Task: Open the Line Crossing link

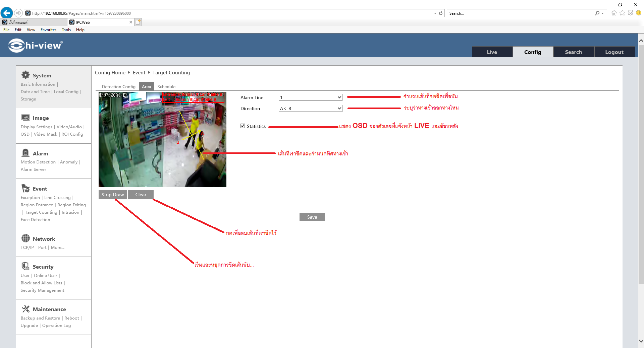Action: (57, 198)
